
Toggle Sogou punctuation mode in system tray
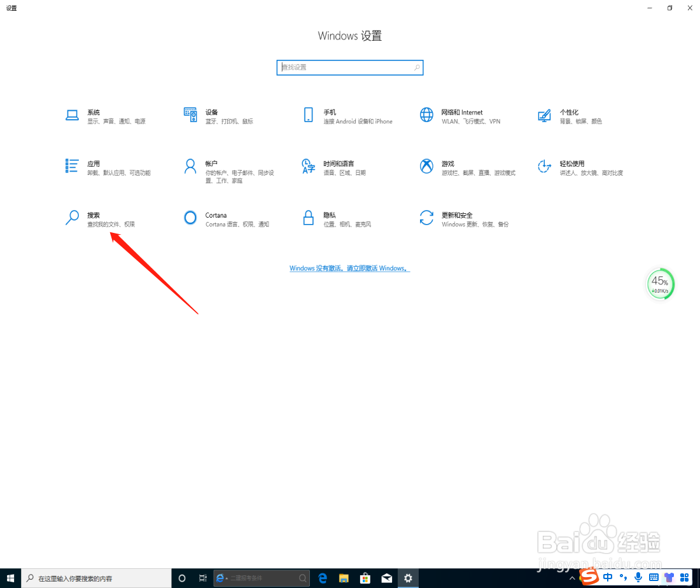(624, 577)
